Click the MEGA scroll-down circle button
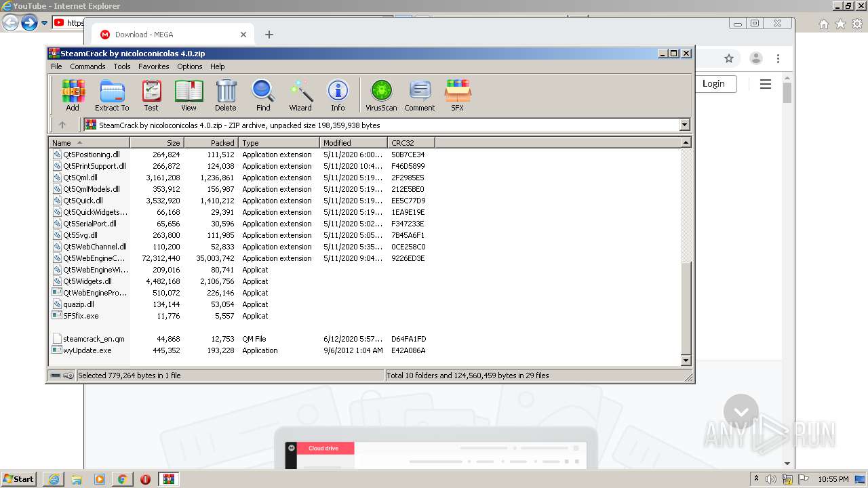This screenshot has width=868, height=488. click(741, 411)
